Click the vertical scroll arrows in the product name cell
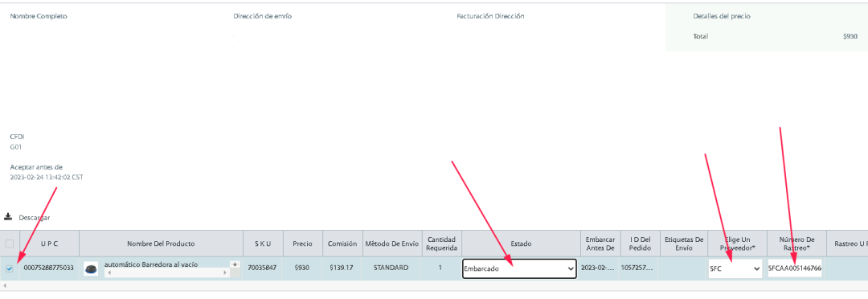868x299 pixels. (235, 264)
